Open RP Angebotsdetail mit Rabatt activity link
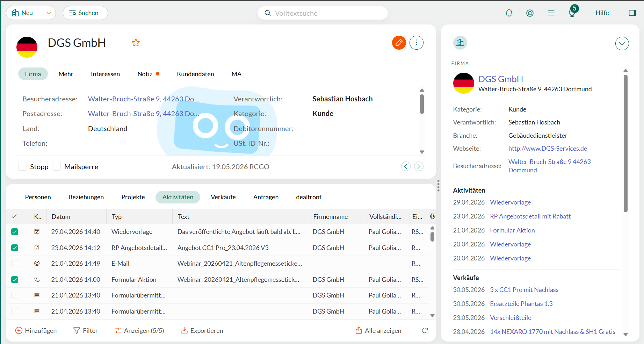This screenshot has width=644, height=344. click(530, 216)
